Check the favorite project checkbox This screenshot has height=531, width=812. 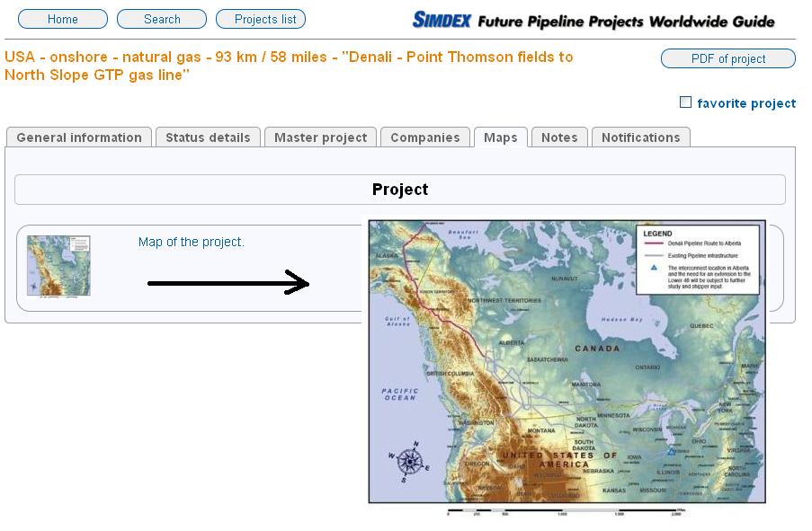[685, 102]
